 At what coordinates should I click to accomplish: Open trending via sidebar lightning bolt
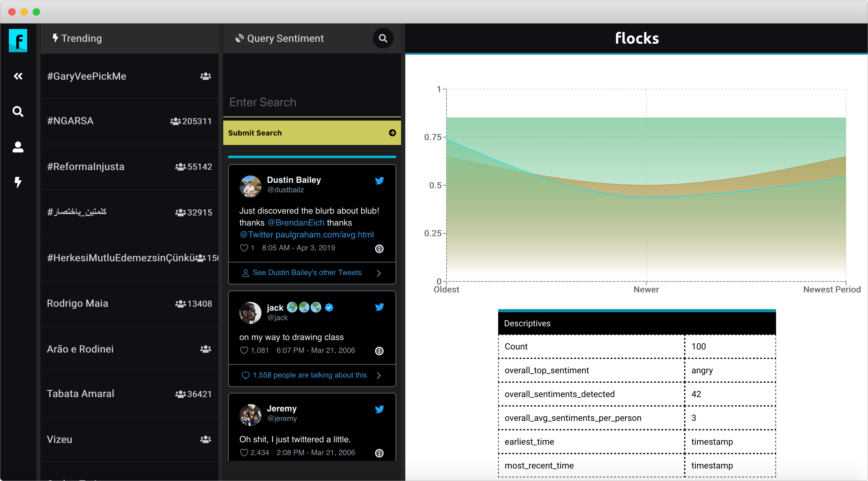point(18,182)
